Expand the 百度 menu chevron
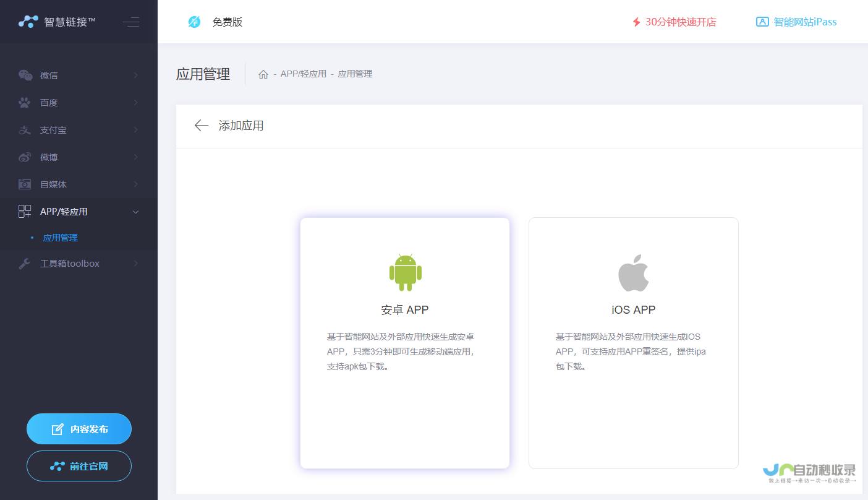The image size is (868, 500). [136, 103]
